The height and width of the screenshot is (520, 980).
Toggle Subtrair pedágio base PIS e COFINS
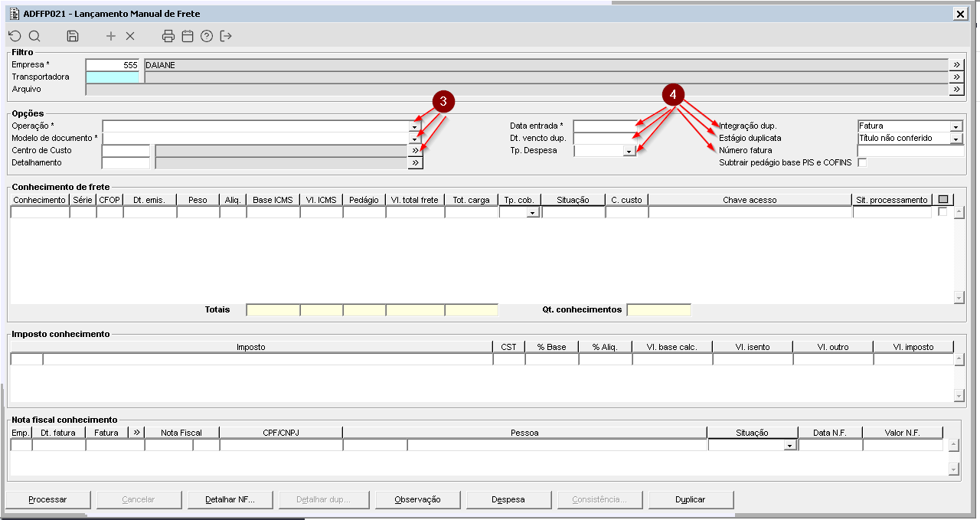click(863, 163)
